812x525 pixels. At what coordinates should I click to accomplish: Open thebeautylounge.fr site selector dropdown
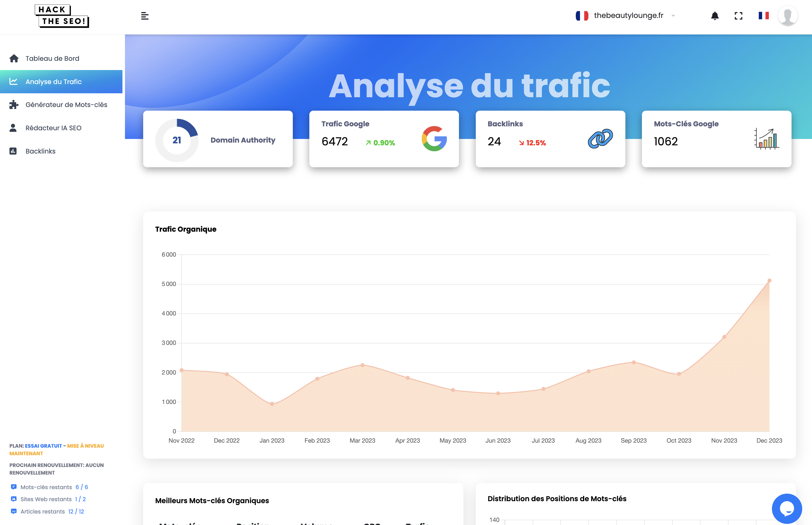click(x=626, y=16)
